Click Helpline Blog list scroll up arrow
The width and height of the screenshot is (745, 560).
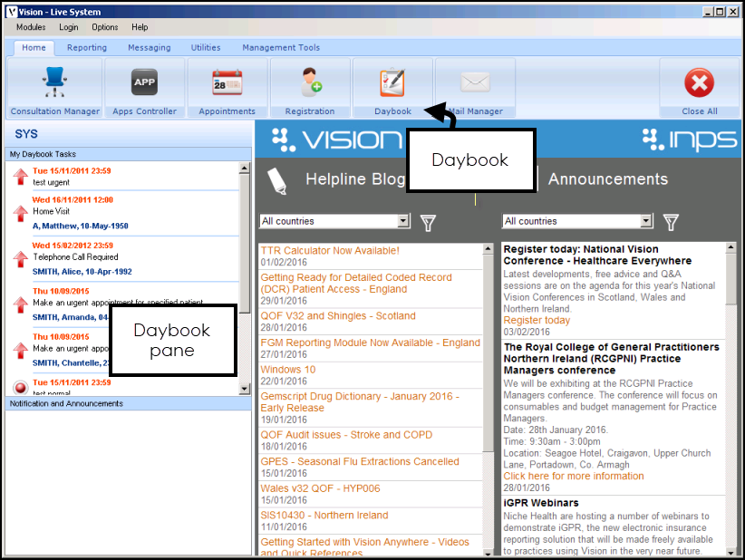point(488,249)
